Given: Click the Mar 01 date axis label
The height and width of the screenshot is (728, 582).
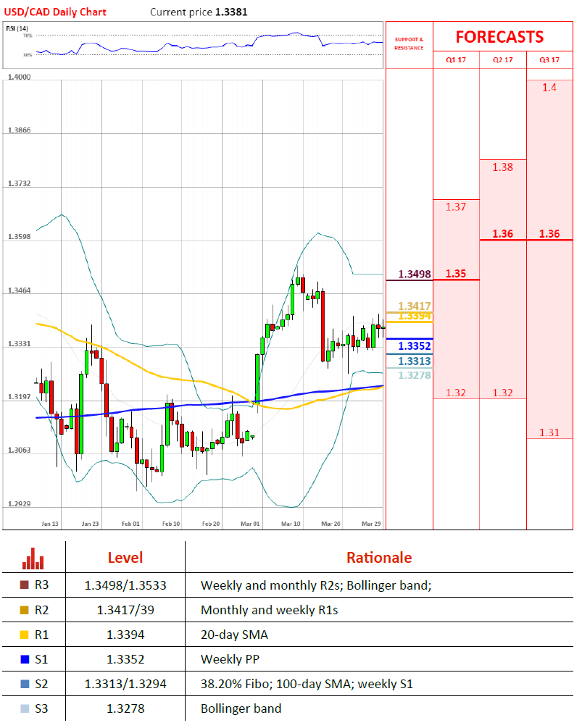Looking at the screenshot, I should click(250, 524).
